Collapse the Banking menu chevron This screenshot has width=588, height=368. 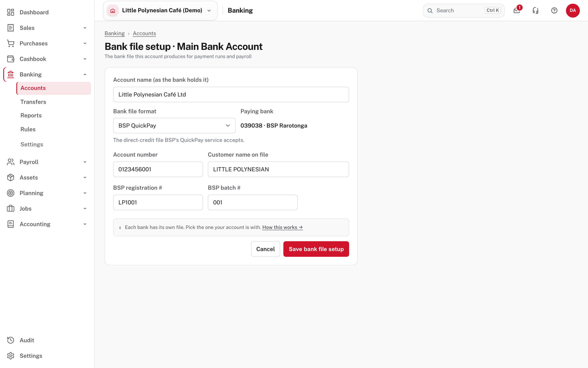pos(85,74)
